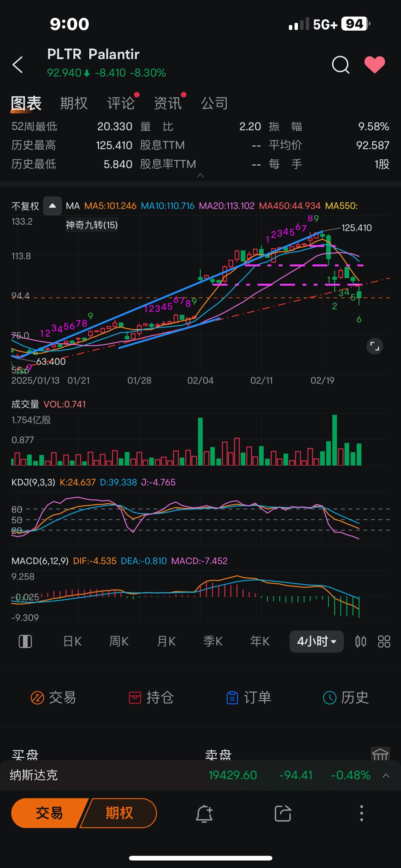Select the 季K period
The width and height of the screenshot is (401, 868).
pos(213,641)
